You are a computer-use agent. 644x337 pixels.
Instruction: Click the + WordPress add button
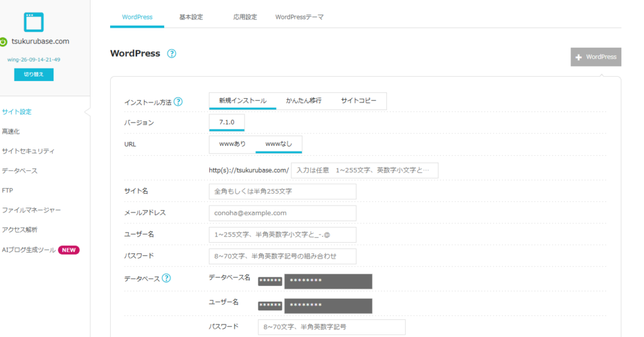[x=596, y=57]
